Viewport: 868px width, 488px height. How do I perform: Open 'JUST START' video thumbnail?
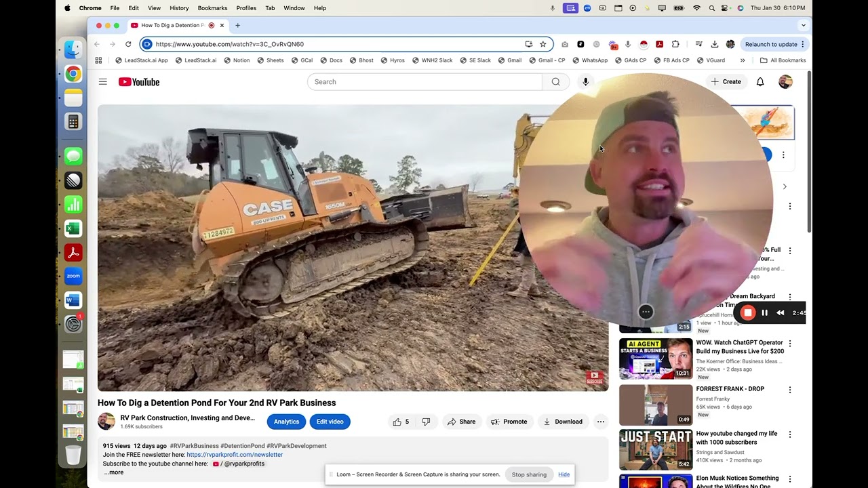pyautogui.click(x=656, y=449)
